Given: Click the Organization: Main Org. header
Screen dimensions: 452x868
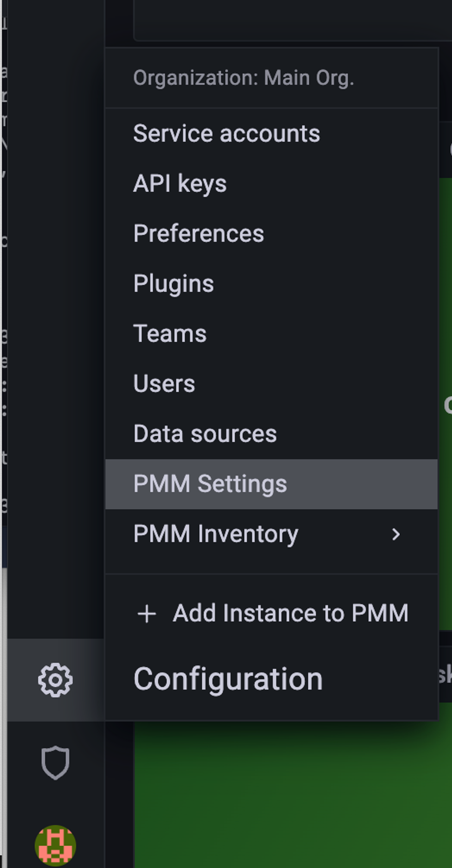Looking at the screenshot, I should (x=244, y=78).
